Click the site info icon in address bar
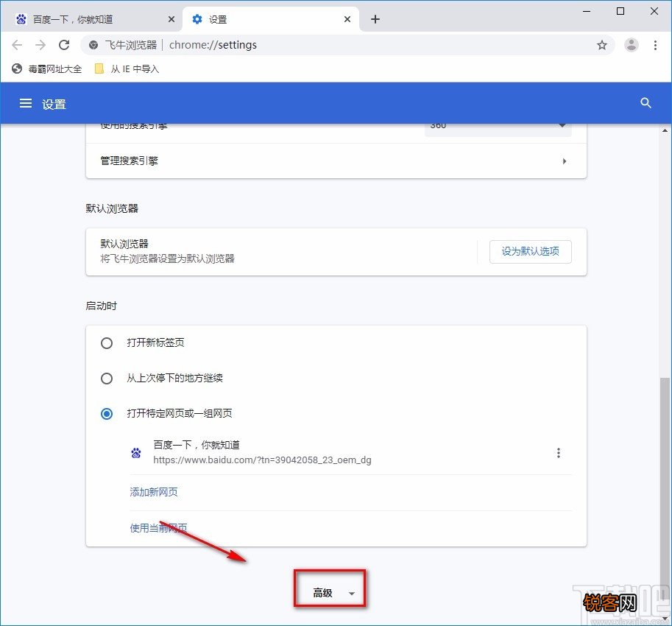The image size is (672, 626). point(93,45)
